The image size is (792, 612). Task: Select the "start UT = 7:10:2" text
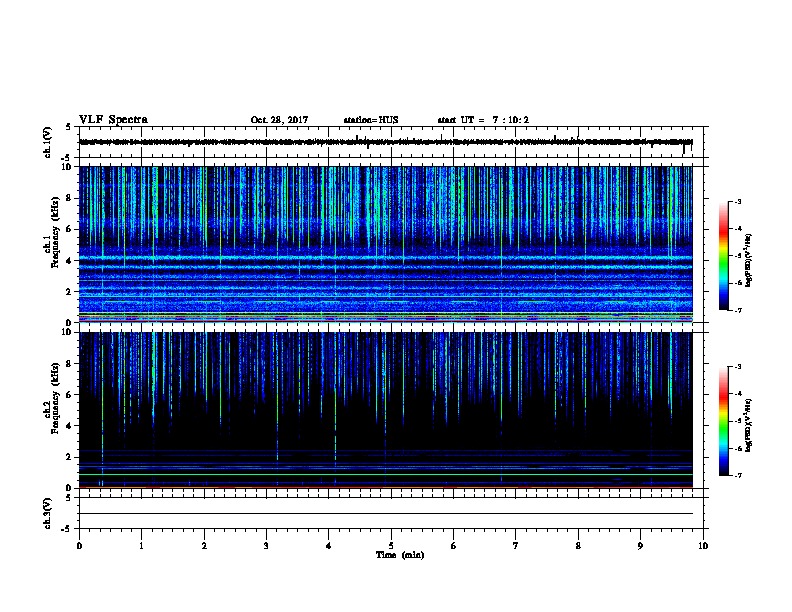coord(483,120)
